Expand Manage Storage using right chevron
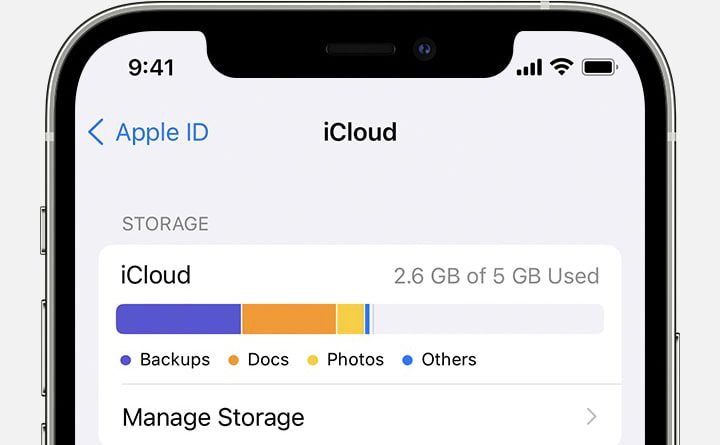The width and height of the screenshot is (720, 445). coord(591,417)
